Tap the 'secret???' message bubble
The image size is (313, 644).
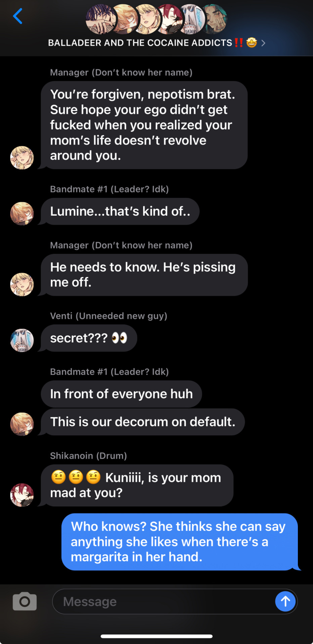click(89, 338)
